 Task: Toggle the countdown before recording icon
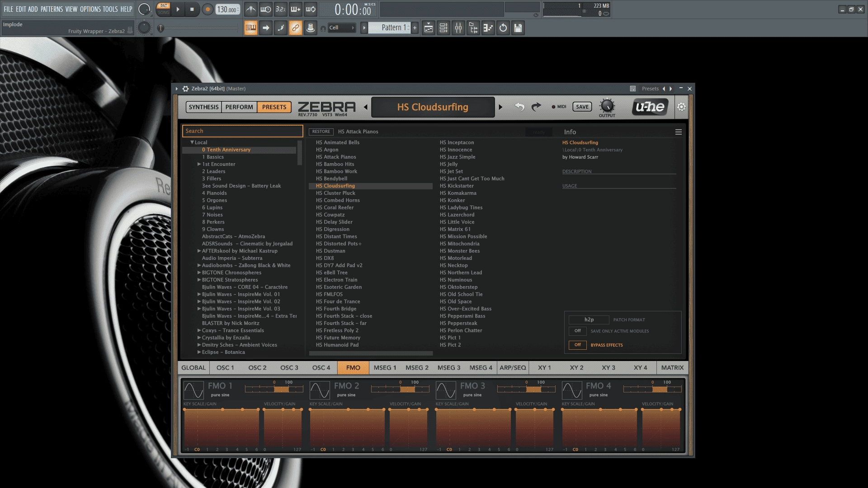coord(280,9)
